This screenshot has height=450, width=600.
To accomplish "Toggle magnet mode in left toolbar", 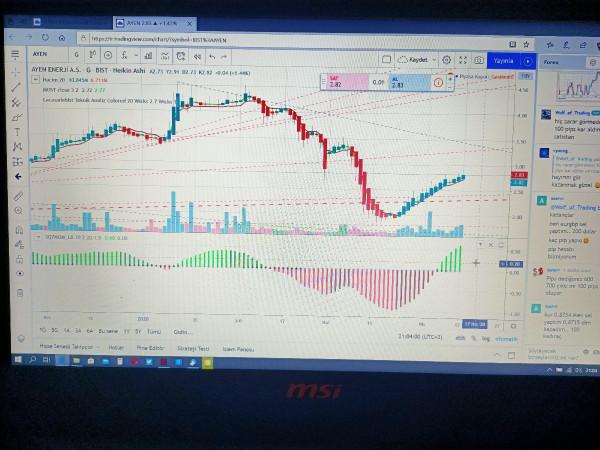I will 19,230.
